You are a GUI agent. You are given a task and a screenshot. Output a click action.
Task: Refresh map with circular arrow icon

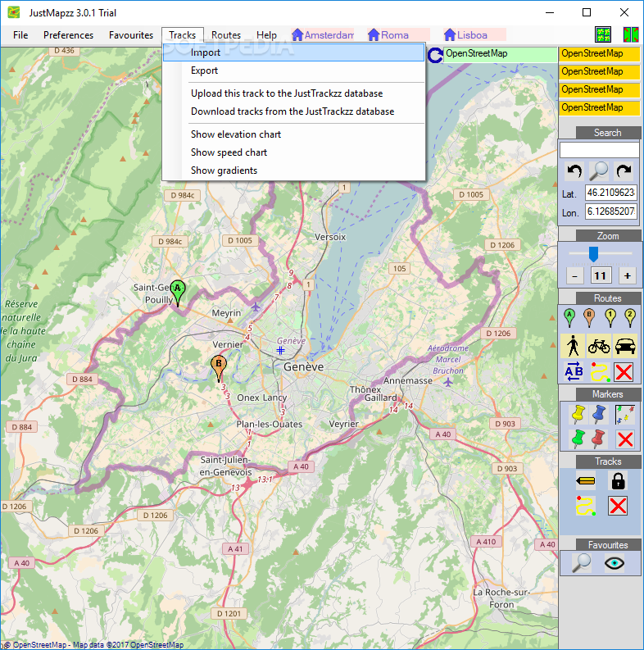tap(435, 55)
